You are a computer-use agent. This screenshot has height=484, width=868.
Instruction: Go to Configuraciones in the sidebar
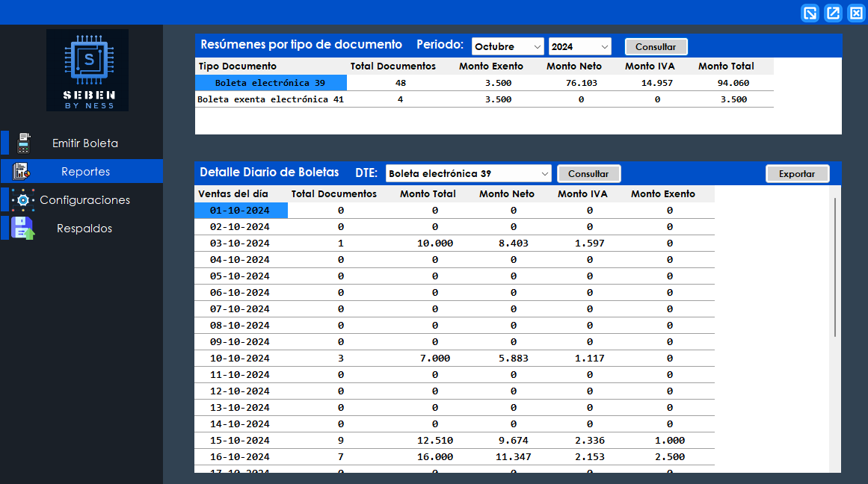click(85, 200)
